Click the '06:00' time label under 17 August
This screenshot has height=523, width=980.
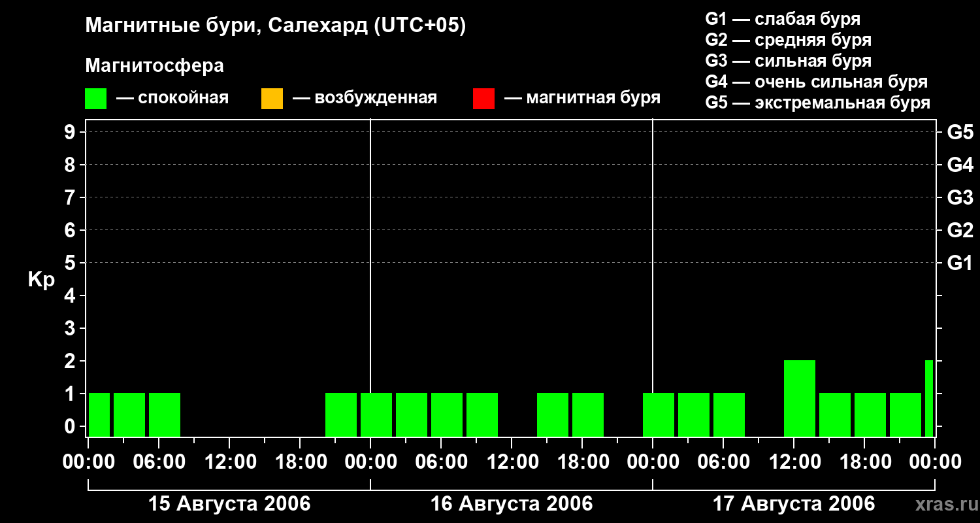pos(723,462)
